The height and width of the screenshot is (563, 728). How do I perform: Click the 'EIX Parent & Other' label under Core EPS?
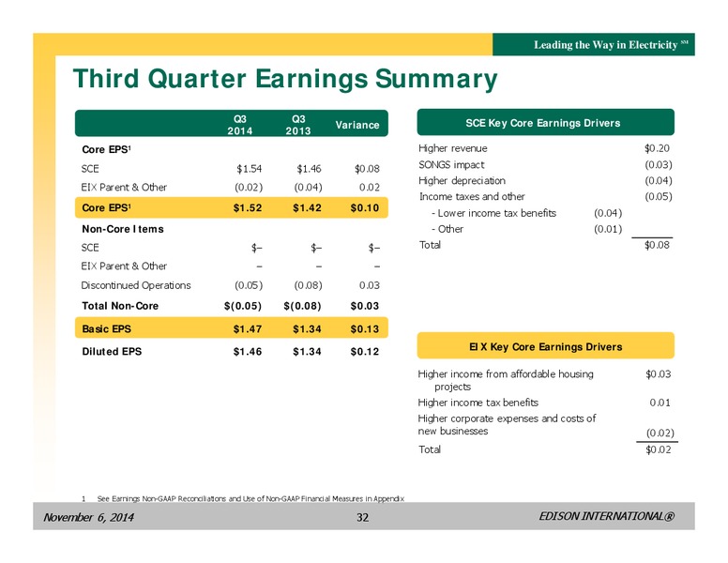pos(124,188)
